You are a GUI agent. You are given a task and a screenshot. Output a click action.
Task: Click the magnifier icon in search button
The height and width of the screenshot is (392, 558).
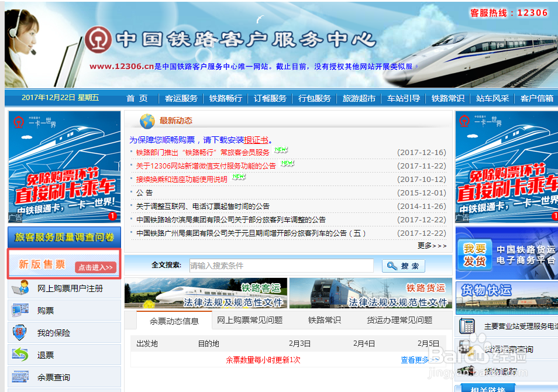pos(392,266)
